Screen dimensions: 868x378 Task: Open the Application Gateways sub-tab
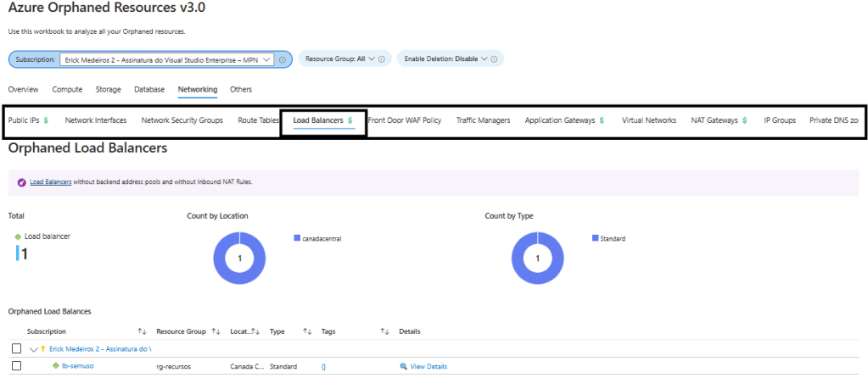tap(560, 120)
